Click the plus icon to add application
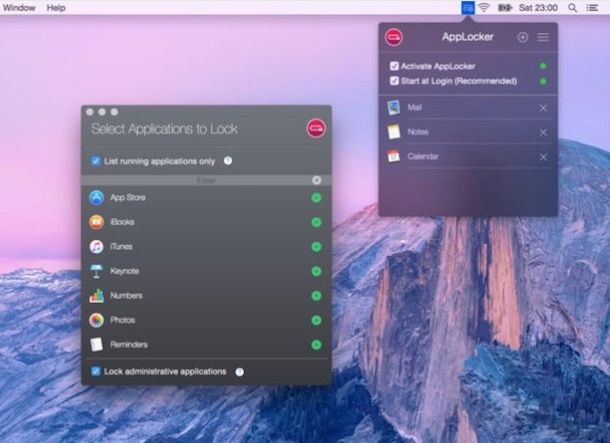 [522, 37]
